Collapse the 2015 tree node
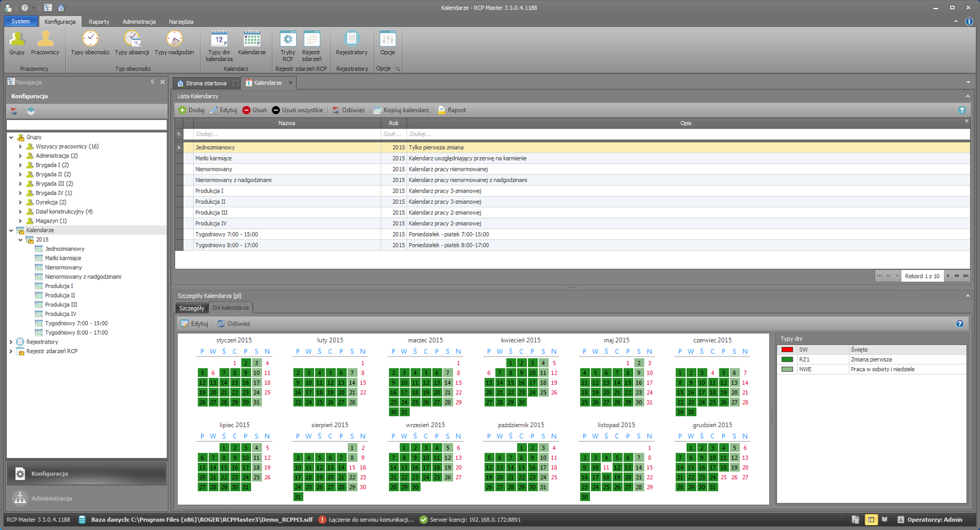This screenshot has height=530, width=980. pyautogui.click(x=20, y=240)
